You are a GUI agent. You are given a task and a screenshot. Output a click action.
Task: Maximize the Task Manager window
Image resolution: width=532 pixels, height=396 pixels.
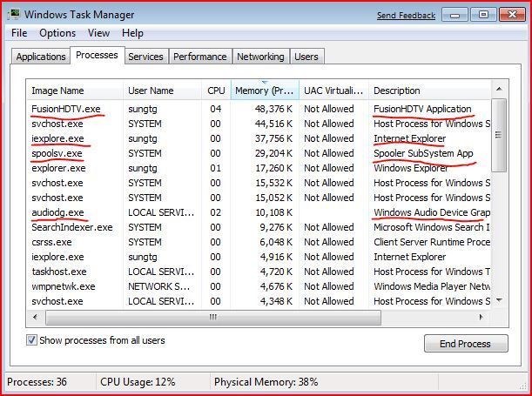tap(483, 15)
